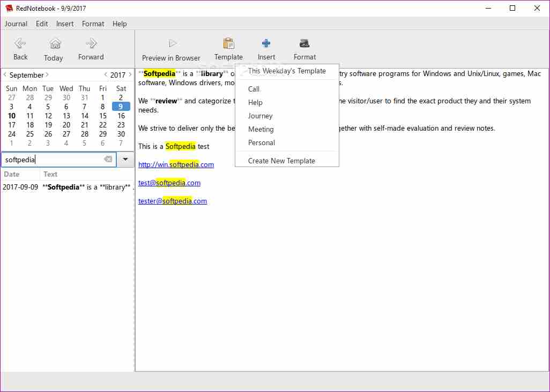Click the tester@softpedia.com email link
Screen dimensions: 550x392
click(173, 201)
